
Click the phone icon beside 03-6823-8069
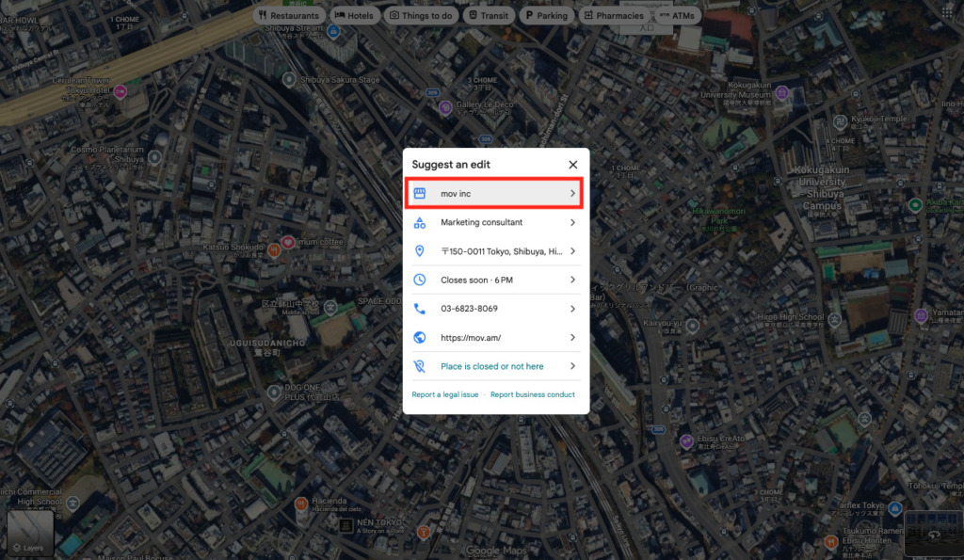(x=420, y=309)
